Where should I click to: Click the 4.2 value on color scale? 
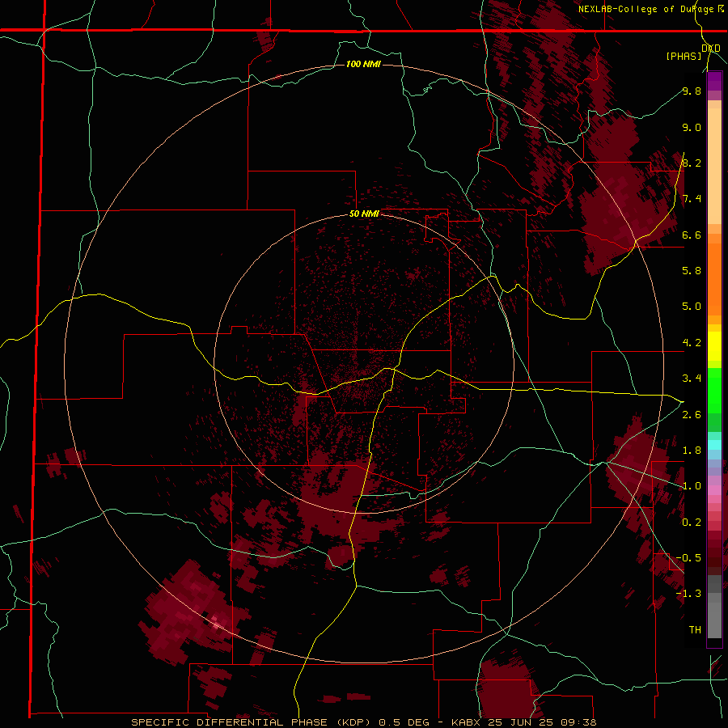coord(692,343)
